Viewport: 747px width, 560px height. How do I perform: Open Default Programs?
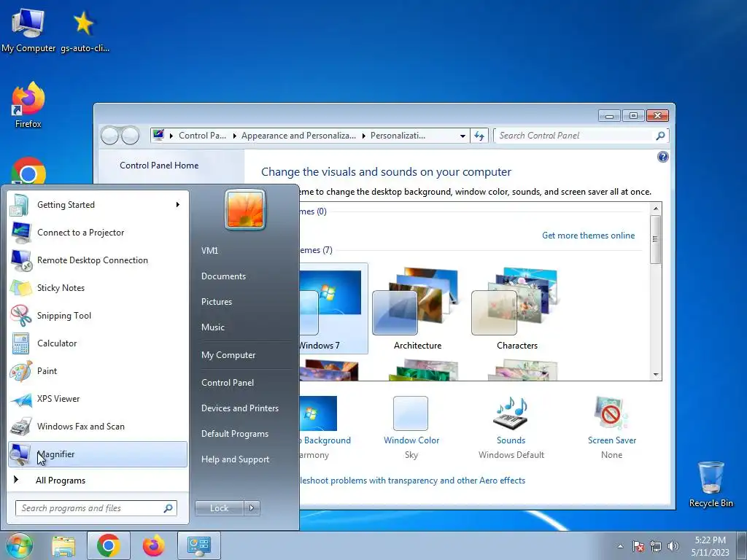click(x=235, y=434)
